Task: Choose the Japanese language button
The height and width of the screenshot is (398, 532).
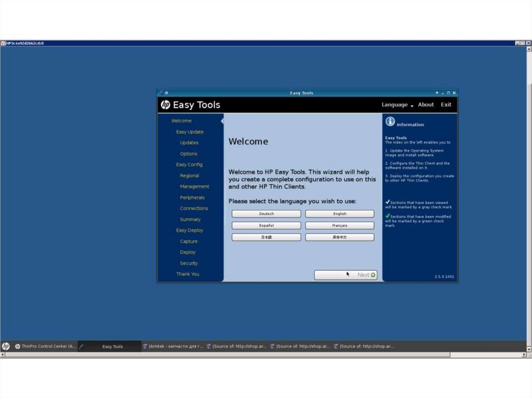Action: tap(267, 237)
